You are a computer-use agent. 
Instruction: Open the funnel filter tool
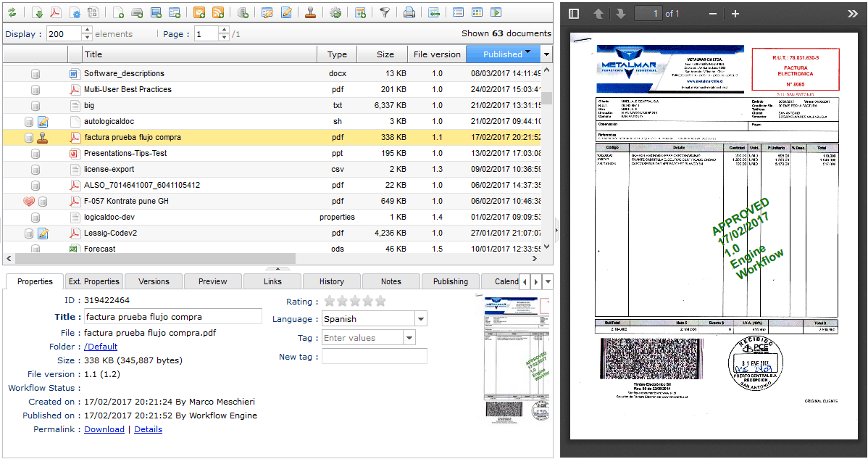pyautogui.click(x=385, y=12)
